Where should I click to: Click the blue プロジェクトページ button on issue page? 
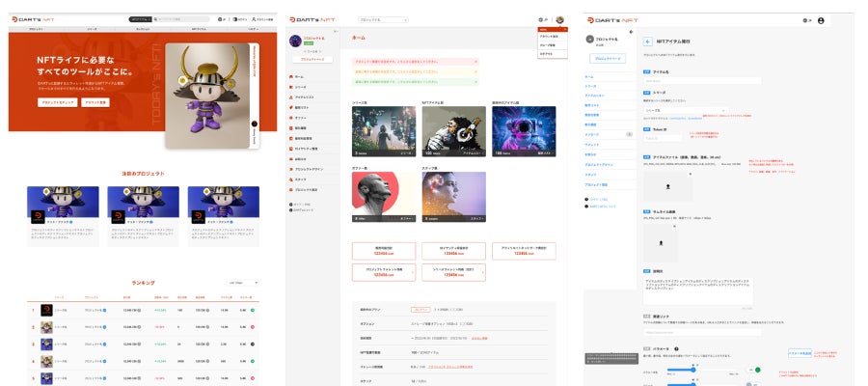(x=608, y=58)
